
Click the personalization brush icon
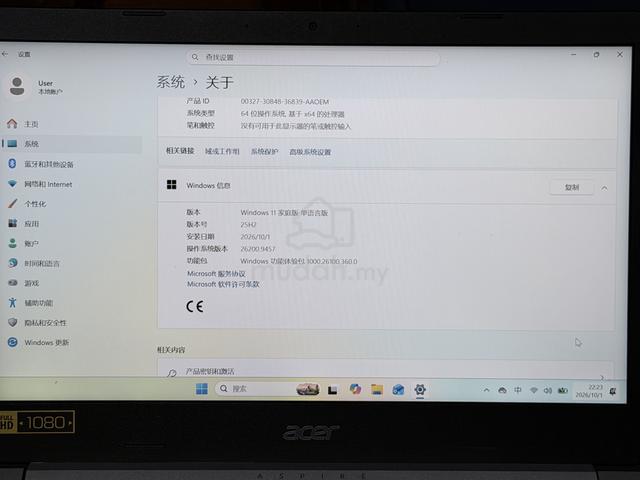13,203
